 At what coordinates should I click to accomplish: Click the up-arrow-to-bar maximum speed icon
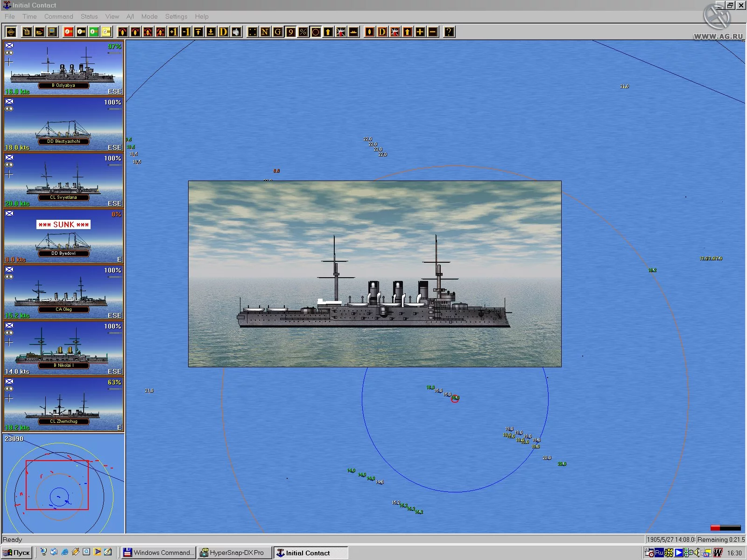click(198, 32)
